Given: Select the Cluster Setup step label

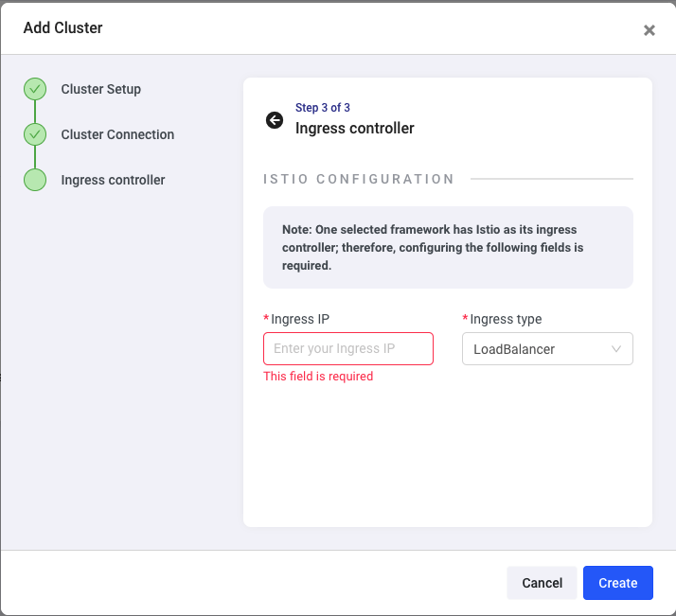Looking at the screenshot, I should (101, 89).
